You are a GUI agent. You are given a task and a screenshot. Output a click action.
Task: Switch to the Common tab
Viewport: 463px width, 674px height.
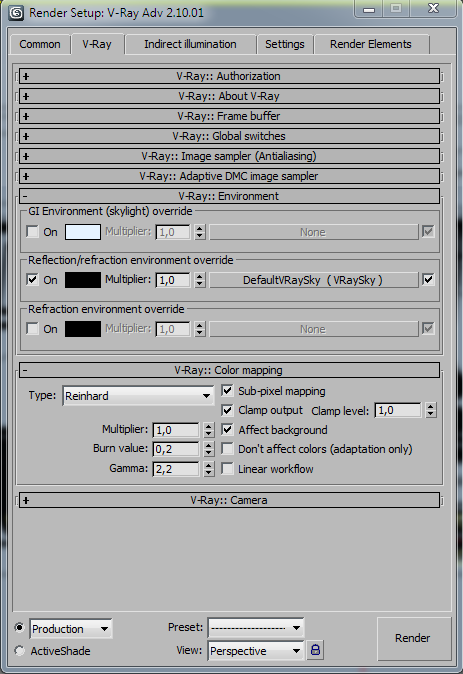coord(40,44)
